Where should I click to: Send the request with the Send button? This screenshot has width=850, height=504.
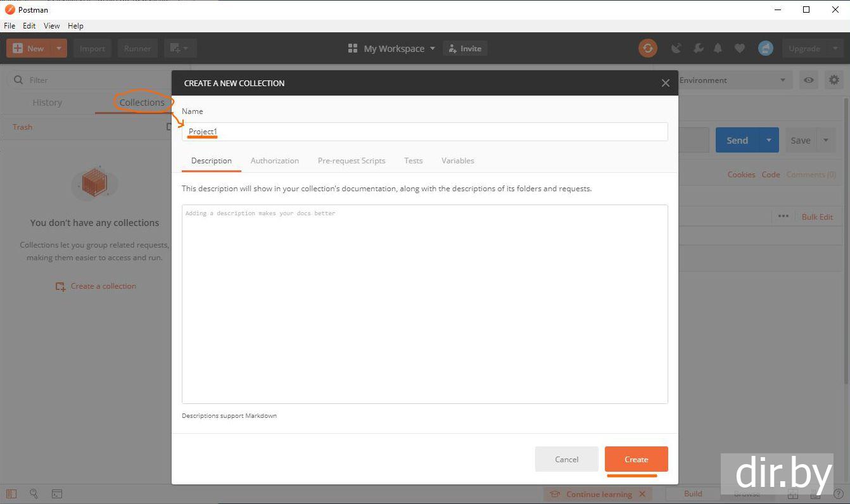pos(737,141)
